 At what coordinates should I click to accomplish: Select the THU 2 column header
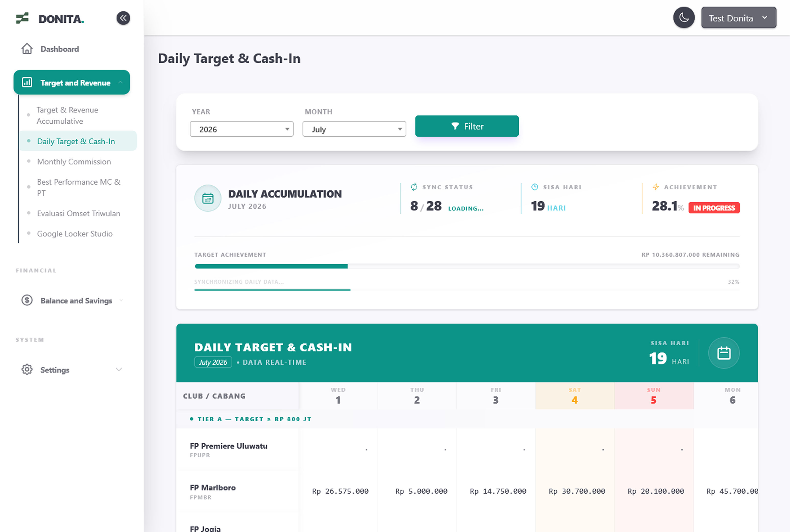click(x=417, y=396)
